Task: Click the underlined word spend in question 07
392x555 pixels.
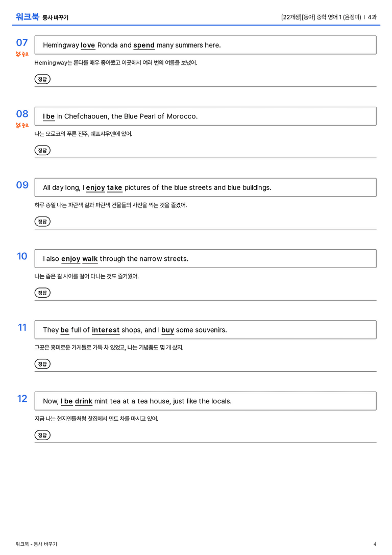Action: (x=144, y=45)
